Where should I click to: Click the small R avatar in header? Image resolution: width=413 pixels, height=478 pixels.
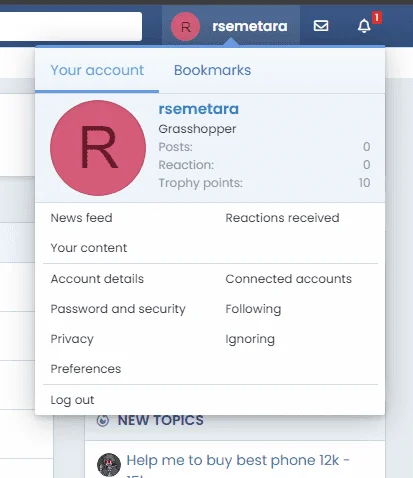186,26
